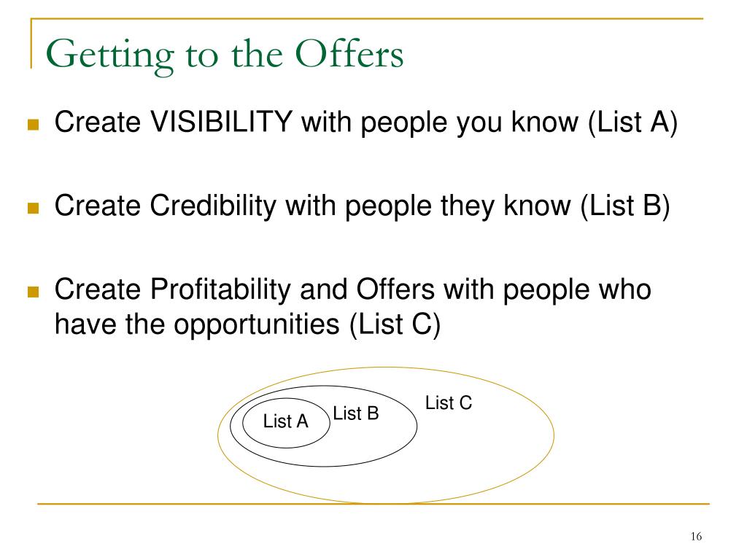The width and height of the screenshot is (747, 560).
Task: Click the 'Getting to the Offers' title
Action: coord(225,55)
